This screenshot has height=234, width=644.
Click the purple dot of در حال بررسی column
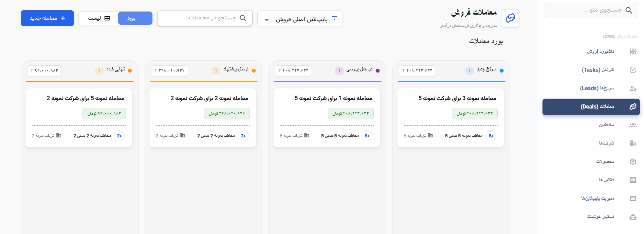click(x=378, y=71)
